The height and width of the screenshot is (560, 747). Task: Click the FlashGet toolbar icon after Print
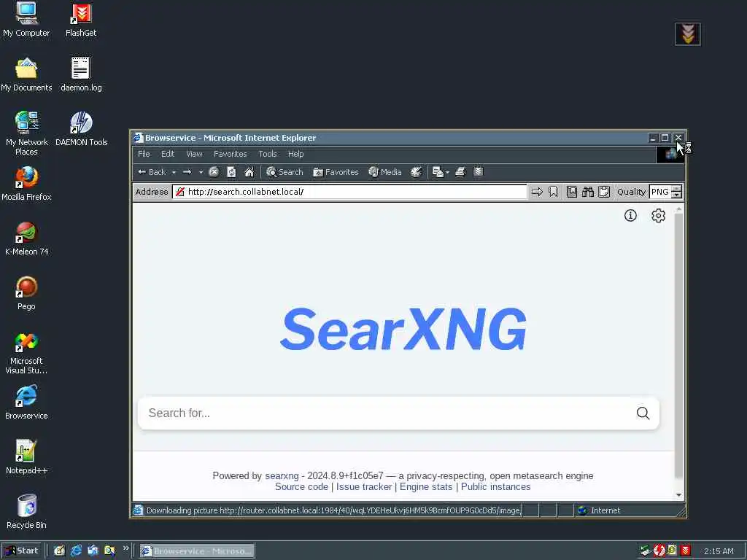point(479,172)
